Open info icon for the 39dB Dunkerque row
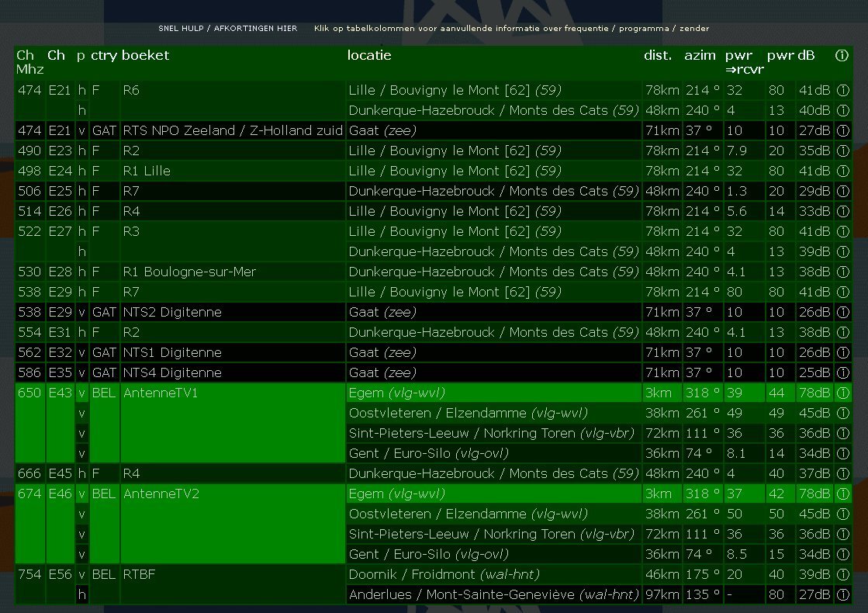This screenshot has height=613, width=868. tap(842, 251)
